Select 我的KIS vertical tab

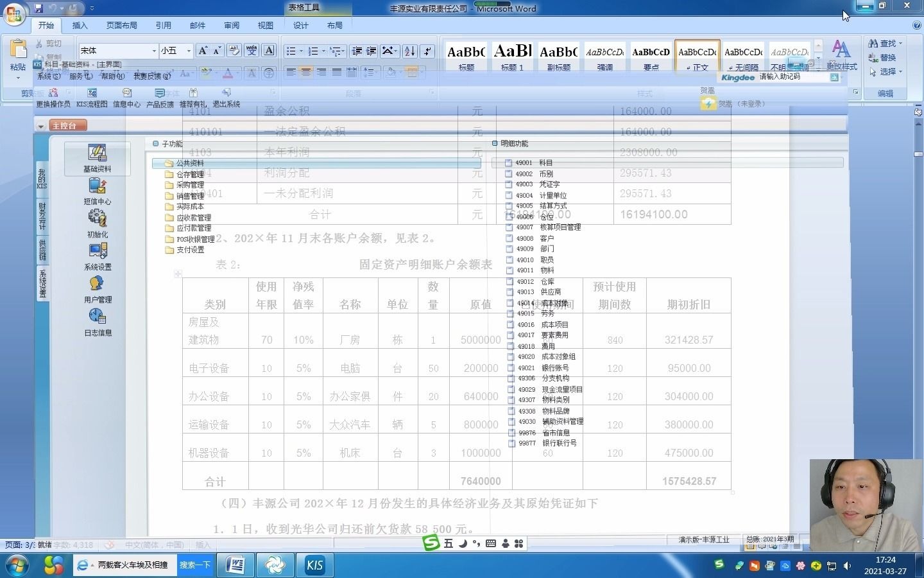(42, 178)
